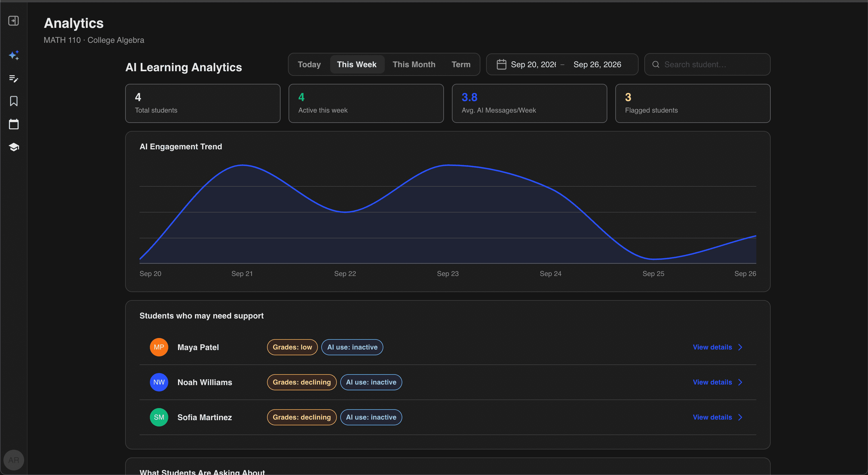The height and width of the screenshot is (475, 868).
Task: Click Maya Patel's MP avatar
Action: [159, 347]
